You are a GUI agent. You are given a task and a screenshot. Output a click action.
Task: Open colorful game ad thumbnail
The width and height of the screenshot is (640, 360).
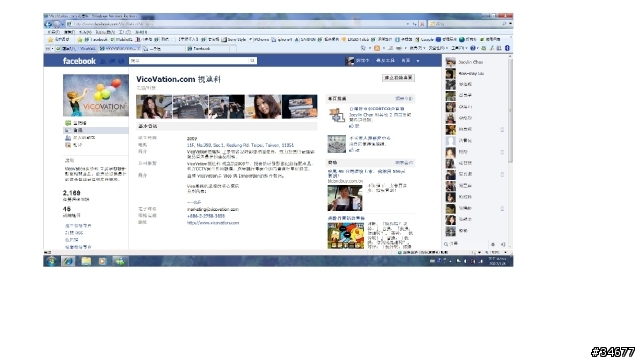click(x=346, y=236)
